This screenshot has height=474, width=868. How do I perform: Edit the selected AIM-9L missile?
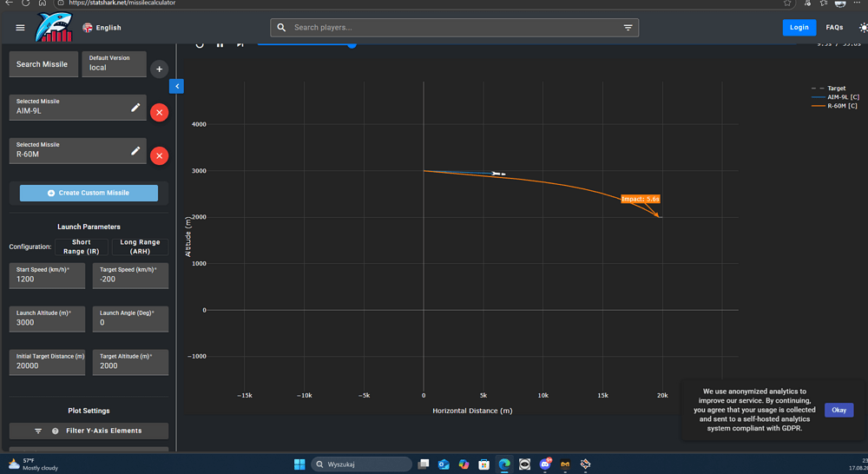(x=135, y=108)
